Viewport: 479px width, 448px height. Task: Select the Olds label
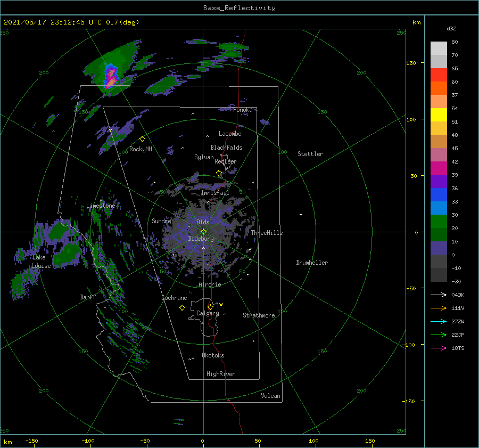pyautogui.click(x=203, y=222)
